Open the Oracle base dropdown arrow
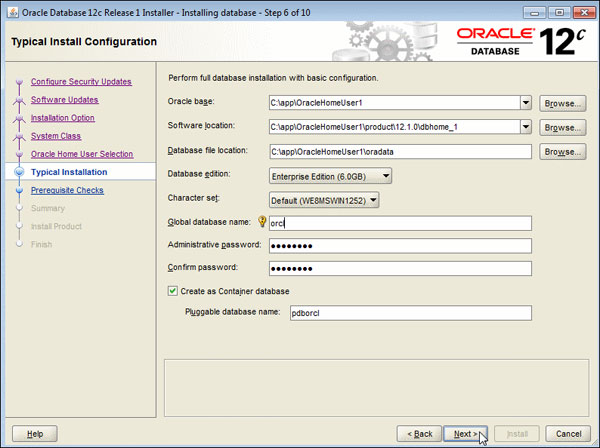 pyautogui.click(x=526, y=103)
